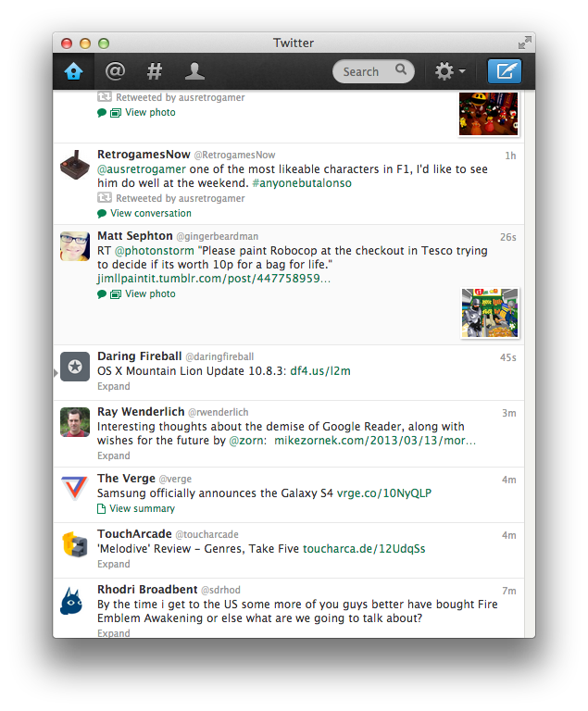The height and width of the screenshot is (711, 588).
Task: Open the TouchArcade account name
Action: [134, 534]
